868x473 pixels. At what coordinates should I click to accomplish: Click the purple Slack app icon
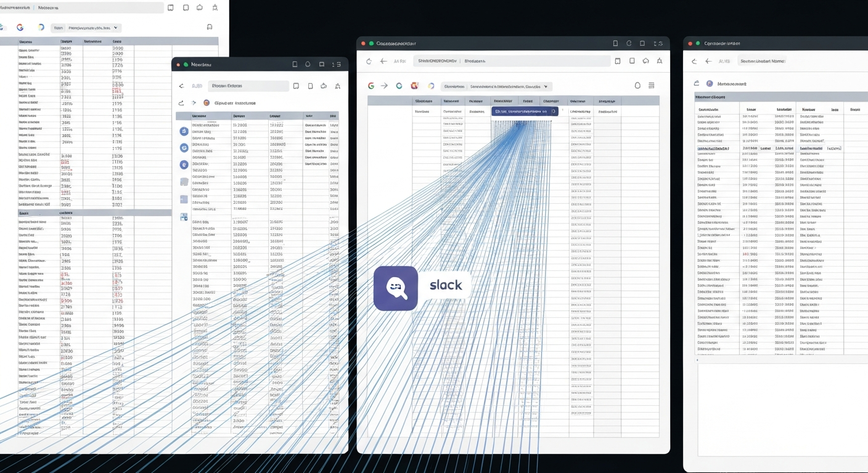pyautogui.click(x=395, y=288)
